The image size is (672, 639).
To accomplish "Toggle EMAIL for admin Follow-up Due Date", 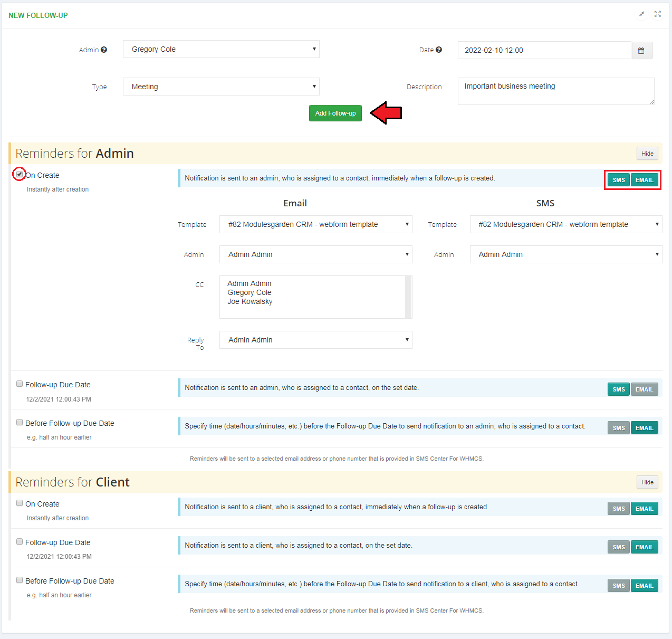I will coord(644,389).
